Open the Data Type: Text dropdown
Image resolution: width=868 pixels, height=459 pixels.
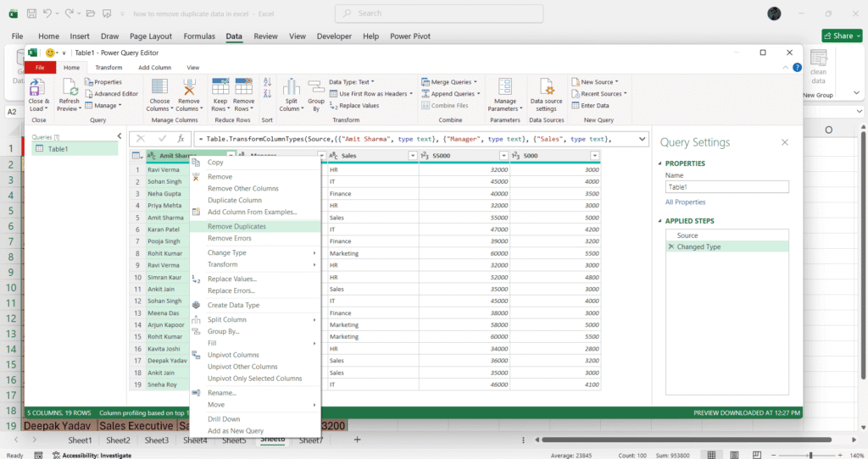352,82
